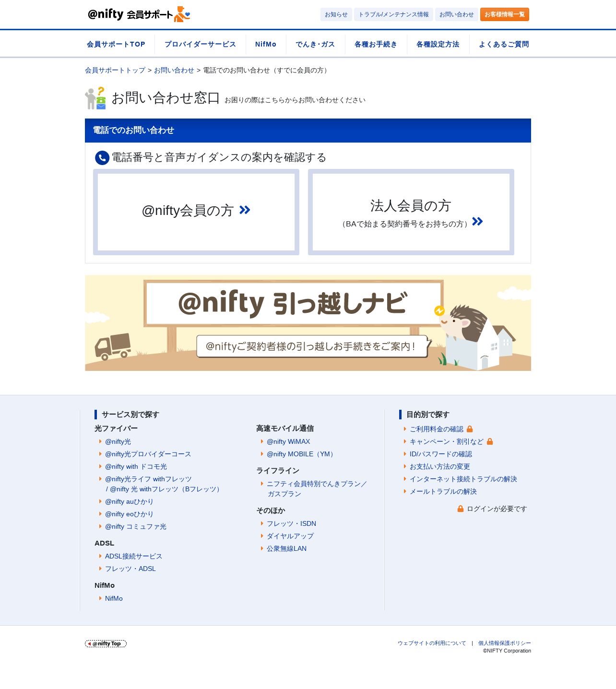Open the フレッツ・ISDN link
This screenshot has width=616, height=689.
291,523
